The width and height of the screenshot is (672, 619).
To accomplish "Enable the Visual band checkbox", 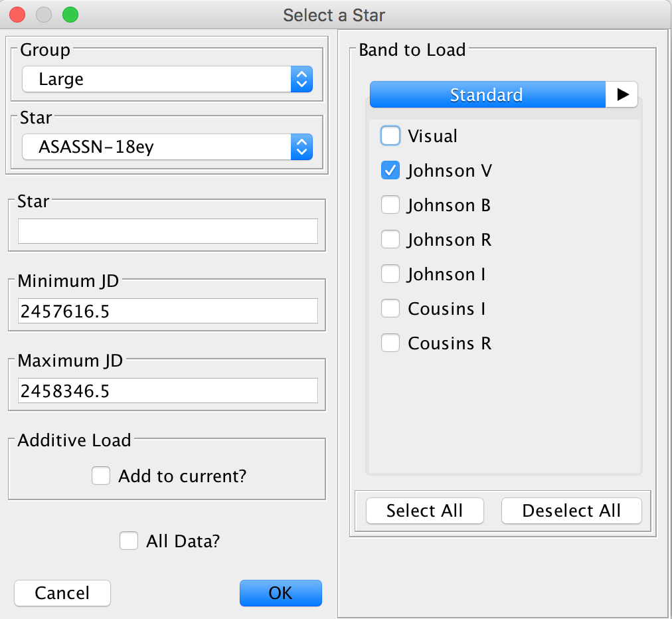I will click(390, 136).
